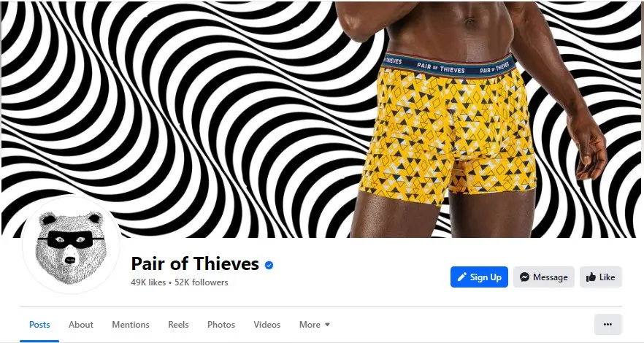Expand the More dropdown arrow
Viewport: 644px width, 343px height.
coord(327,325)
